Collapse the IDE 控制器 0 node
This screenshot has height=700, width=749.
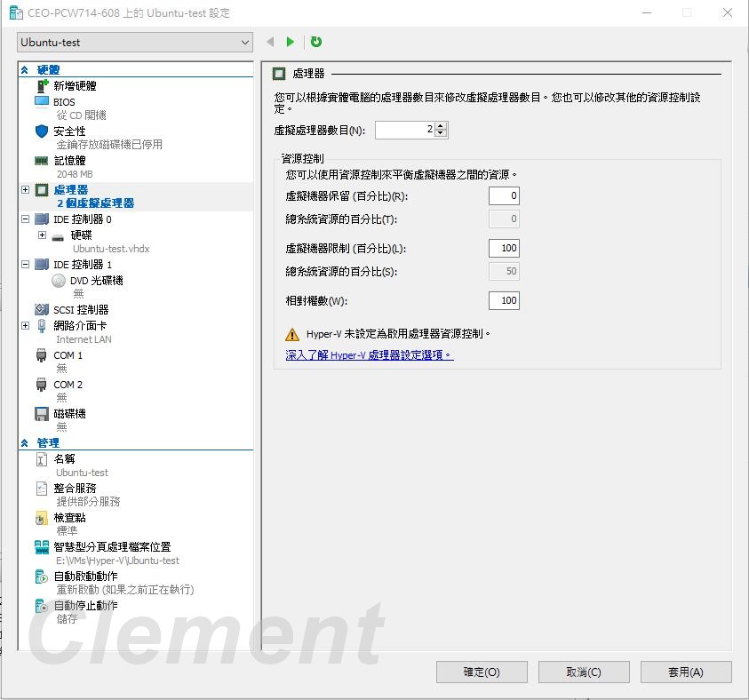pos(25,219)
